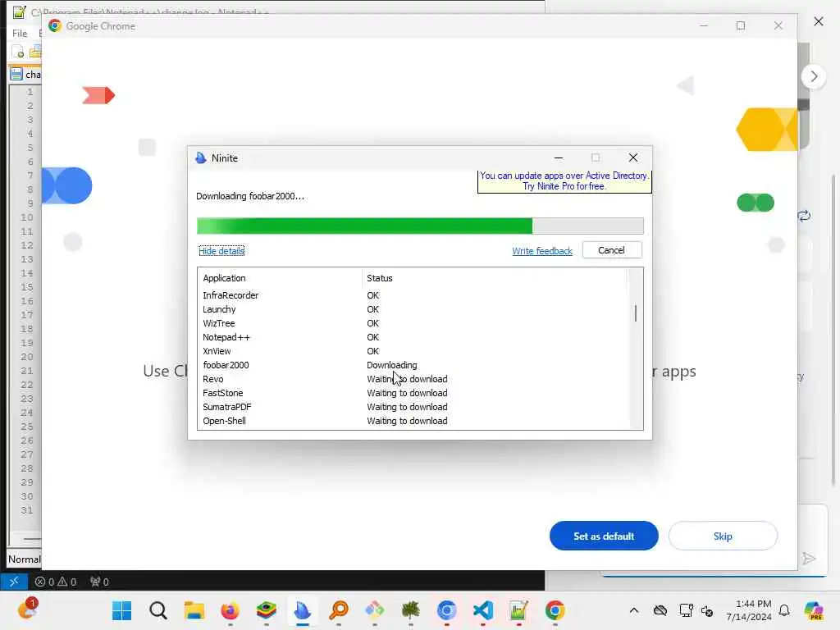Open Chromium from the taskbar
The width and height of the screenshot is (840, 630).
click(446, 610)
